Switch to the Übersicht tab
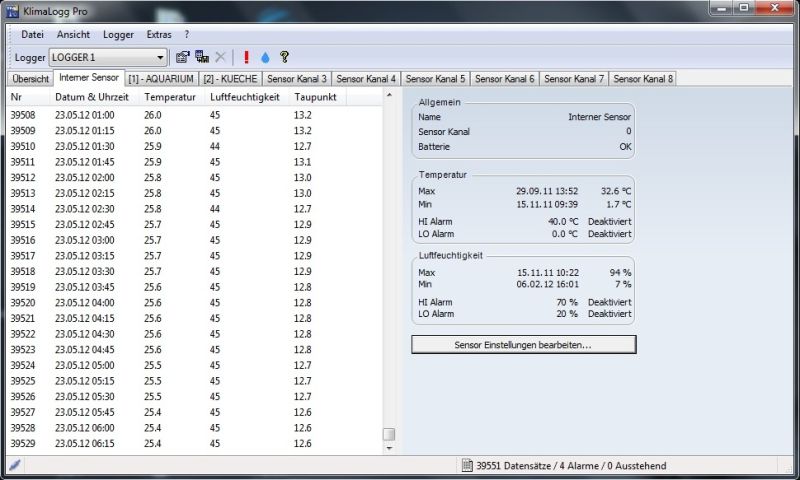This screenshot has width=800, height=480. (31, 79)
